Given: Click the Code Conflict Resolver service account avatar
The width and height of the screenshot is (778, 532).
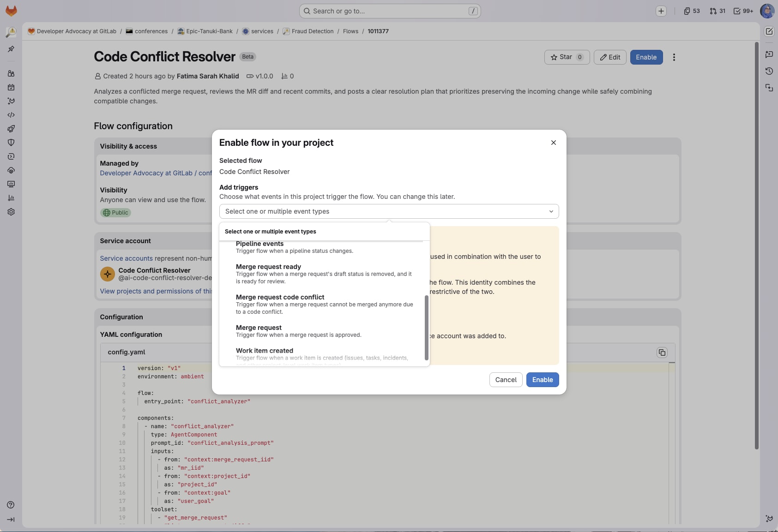Looking at the screenshot, I should (x=108, y=274).
